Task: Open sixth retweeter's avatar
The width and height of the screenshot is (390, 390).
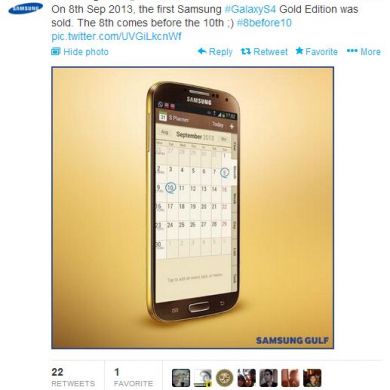Action: click(290, 378)
